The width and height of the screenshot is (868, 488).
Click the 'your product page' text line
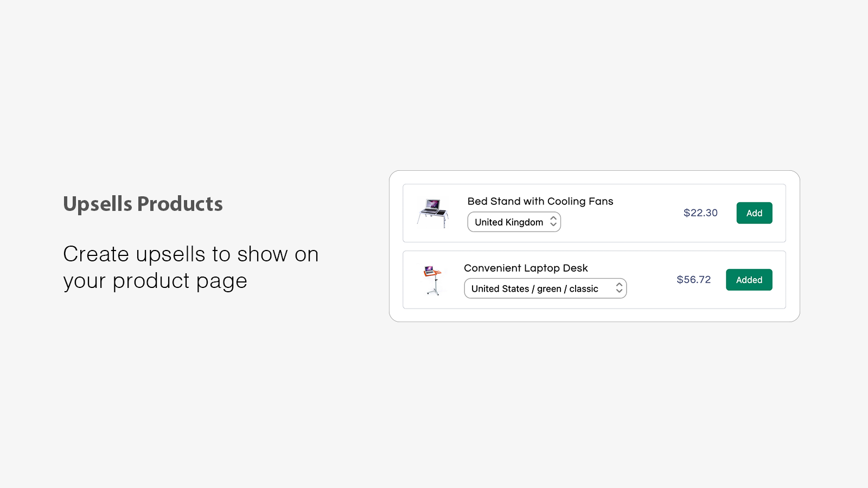(x=155, y=281)
